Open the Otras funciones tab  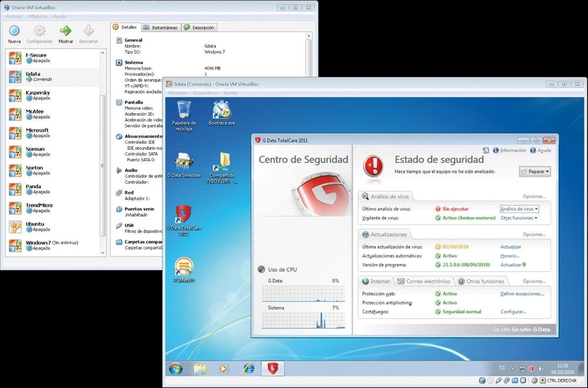482,281
